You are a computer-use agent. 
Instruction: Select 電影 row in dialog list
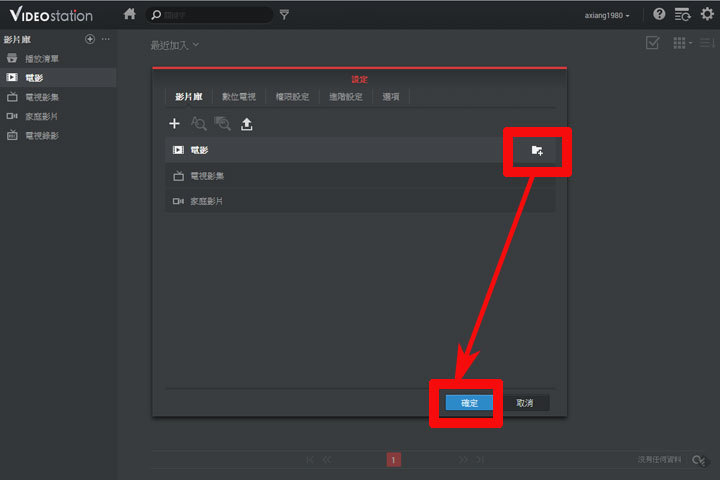pyautogui.click(x=360, y=150)
